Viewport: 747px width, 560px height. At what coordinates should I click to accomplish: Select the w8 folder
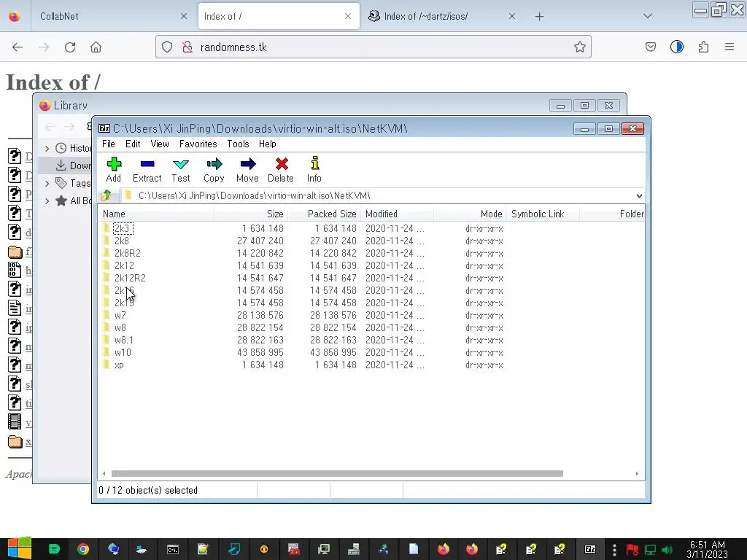coord(120,327)
